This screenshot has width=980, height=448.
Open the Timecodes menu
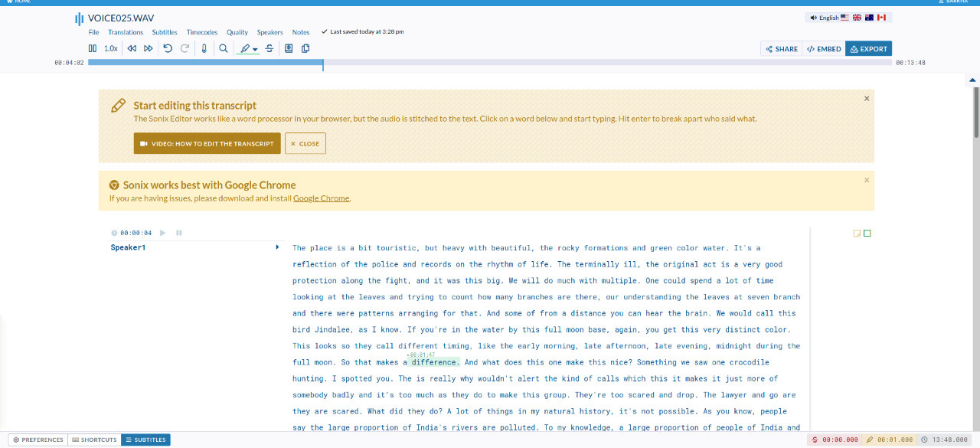pos(202,32)
